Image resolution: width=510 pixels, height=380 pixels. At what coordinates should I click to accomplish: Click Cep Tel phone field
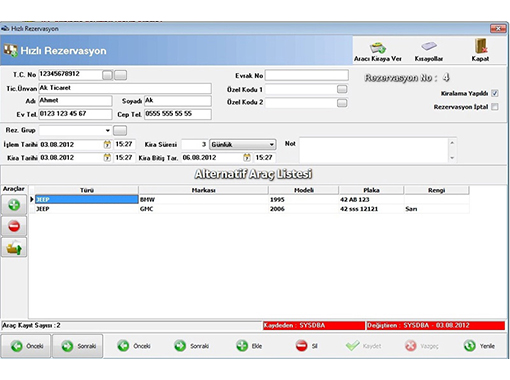[x=178, y=114]
